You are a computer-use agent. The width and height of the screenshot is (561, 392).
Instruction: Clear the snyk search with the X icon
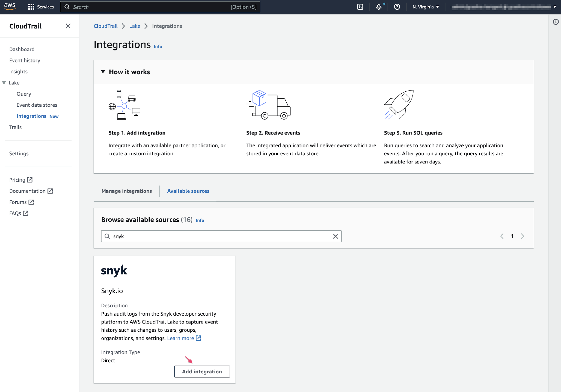click(335, 236)
